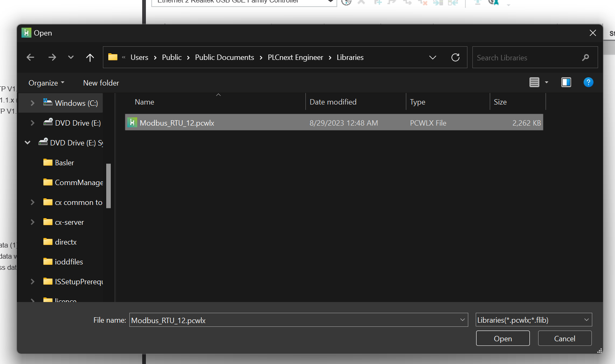
Task: Select Public in the breadcrumb path
Action: click(172, 57)
